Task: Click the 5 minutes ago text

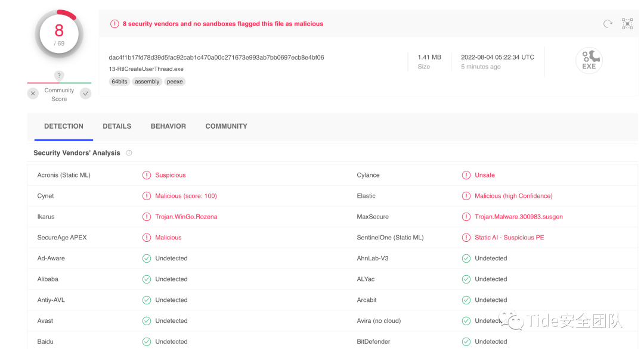Action: (x=481, y=67)
